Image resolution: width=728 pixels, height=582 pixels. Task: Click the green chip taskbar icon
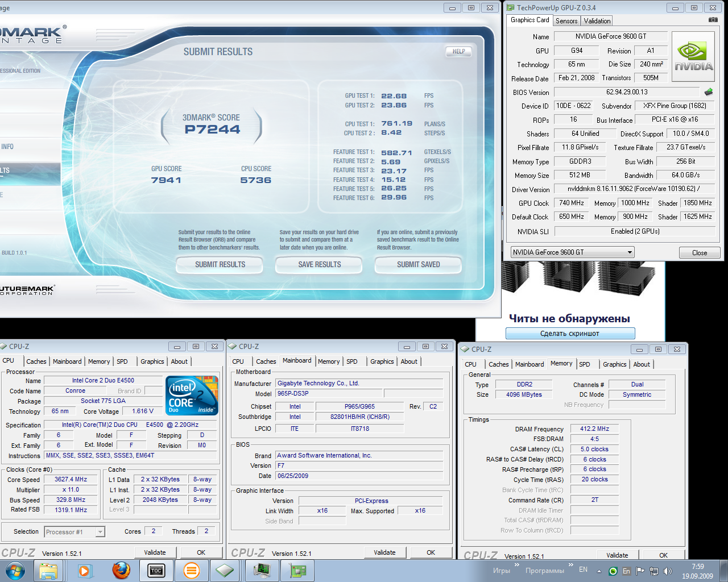tap(297, 571)
